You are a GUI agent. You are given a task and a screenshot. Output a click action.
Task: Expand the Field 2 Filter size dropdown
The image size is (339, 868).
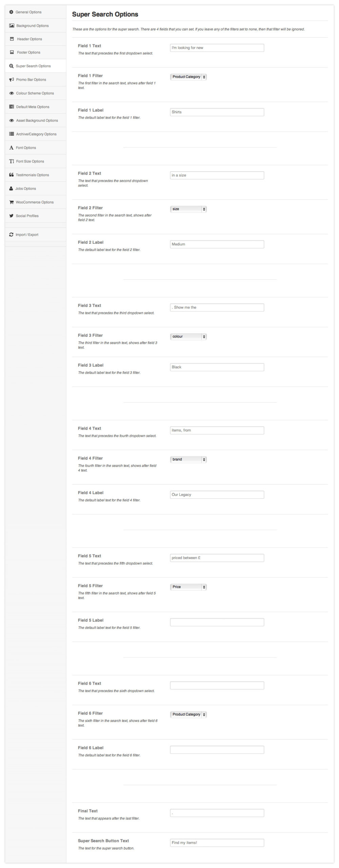[x=188, y=209]
